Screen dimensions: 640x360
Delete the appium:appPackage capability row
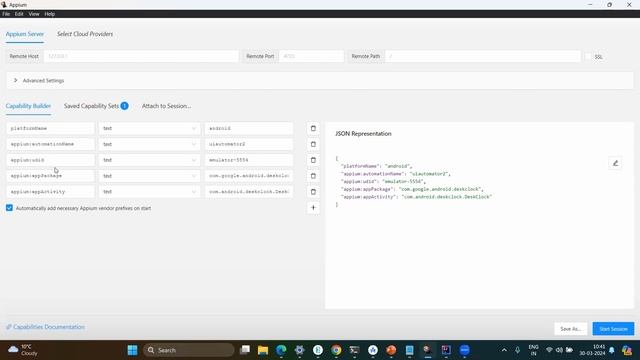click(x=313, y=176)
